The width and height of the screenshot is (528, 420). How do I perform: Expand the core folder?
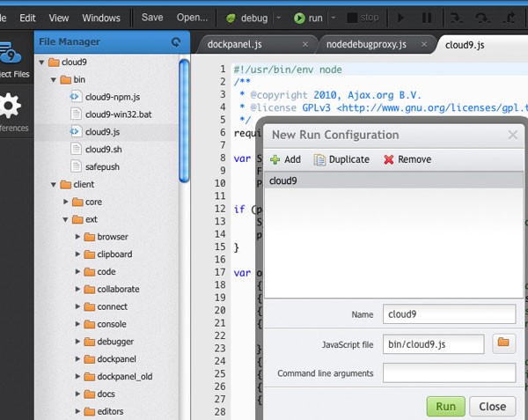66,202
